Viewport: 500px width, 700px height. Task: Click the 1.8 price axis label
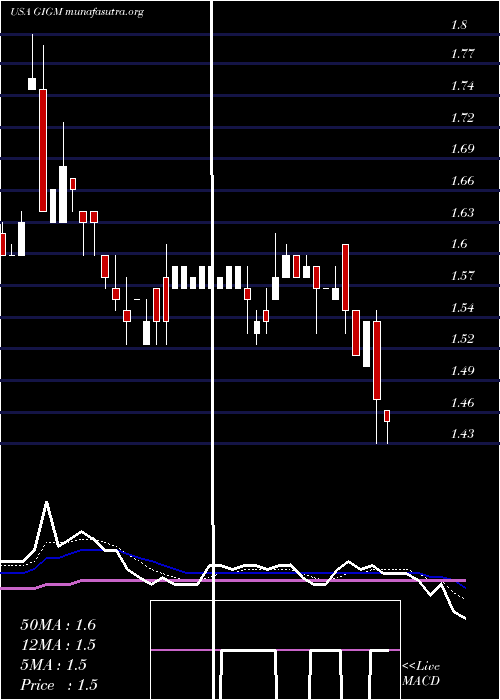pos(459,25)
